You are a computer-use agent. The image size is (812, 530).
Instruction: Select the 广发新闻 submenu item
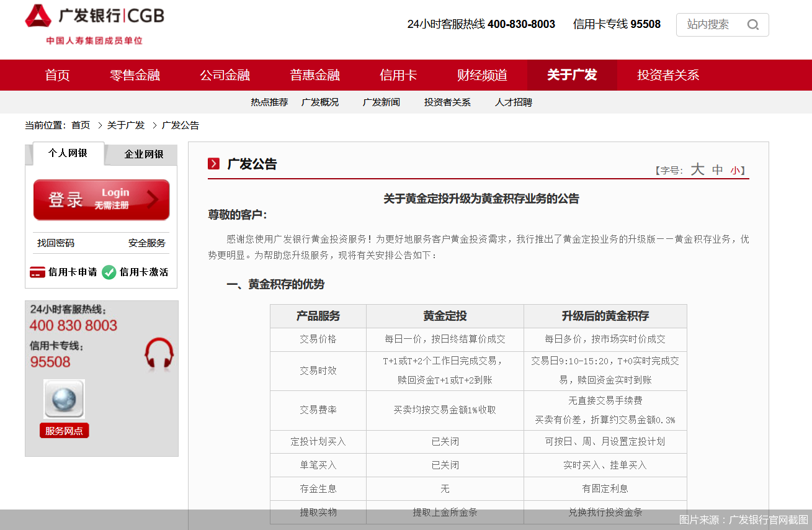click(x=381, y=102)
